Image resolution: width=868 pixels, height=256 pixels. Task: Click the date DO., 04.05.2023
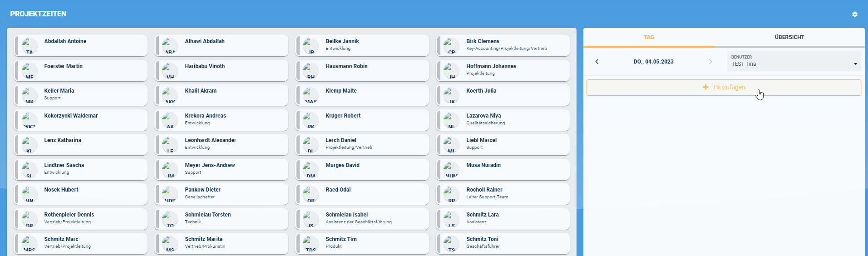pos(653,62)
